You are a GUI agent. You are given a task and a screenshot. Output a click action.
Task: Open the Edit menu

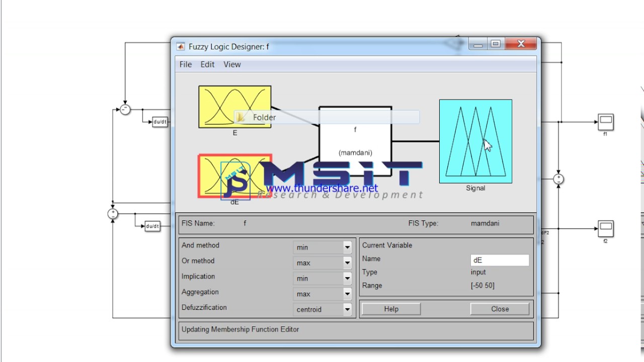click(x=207, y=64)
